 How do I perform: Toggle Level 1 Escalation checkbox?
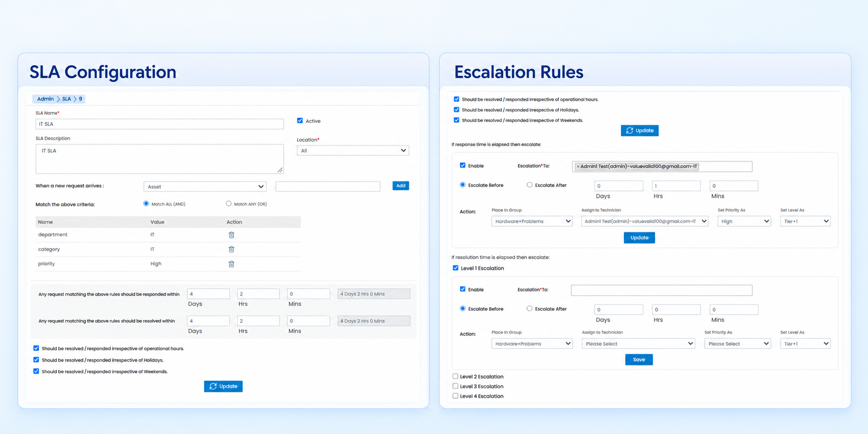456,268
